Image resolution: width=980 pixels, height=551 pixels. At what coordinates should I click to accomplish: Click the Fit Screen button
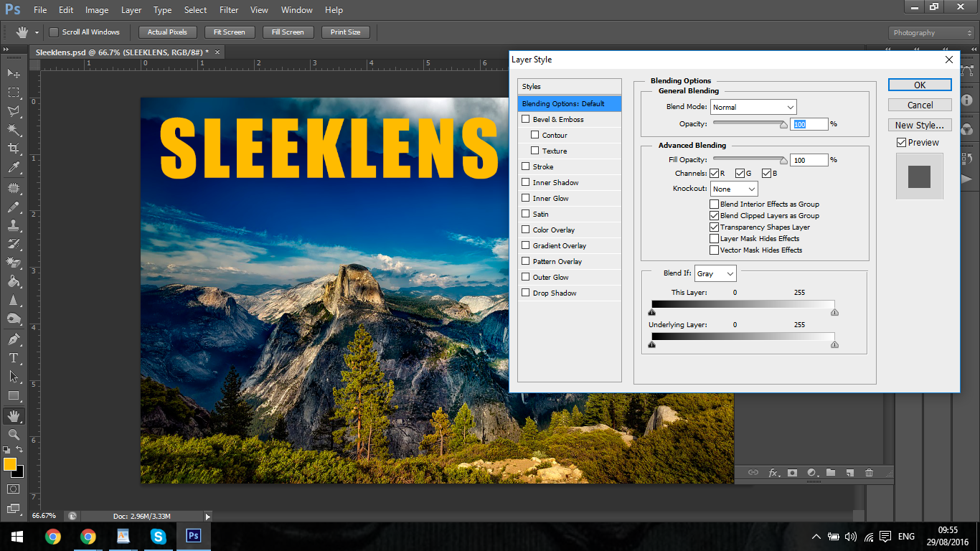(229, 32)
